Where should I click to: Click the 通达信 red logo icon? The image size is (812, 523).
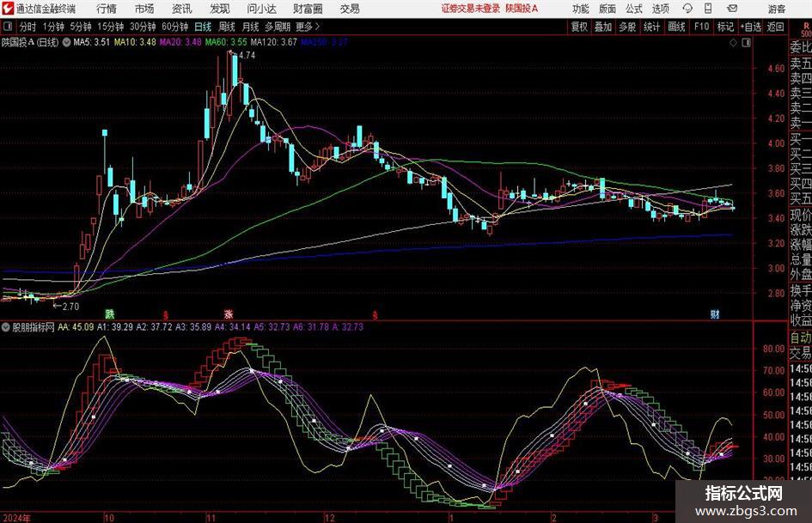coord(8,9)
